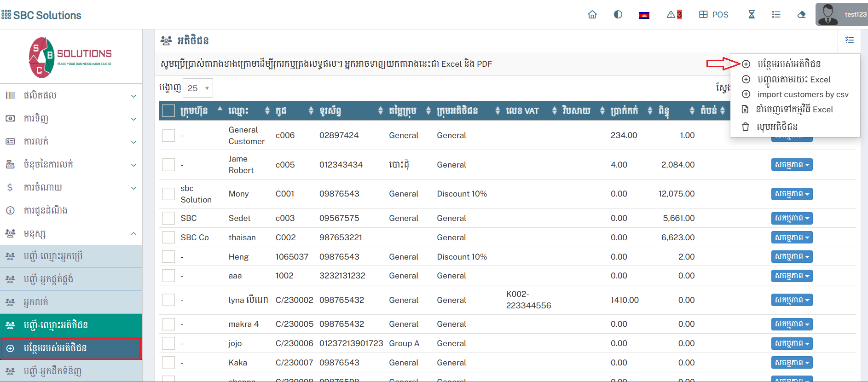
Task: Open add customer link in sidebar
Action: pyautogui.click(x=71, y=348)
